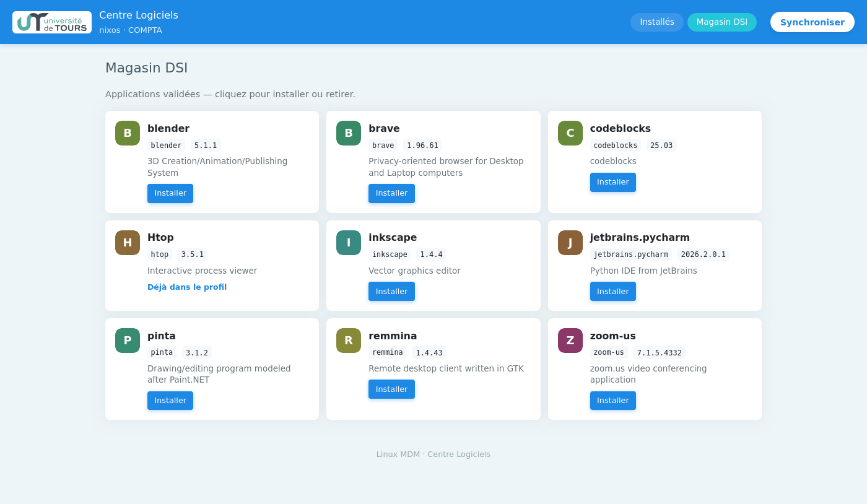867x504 pixels.
Task: Install codeblocks with its Installer button
Action: click(613, 182)
